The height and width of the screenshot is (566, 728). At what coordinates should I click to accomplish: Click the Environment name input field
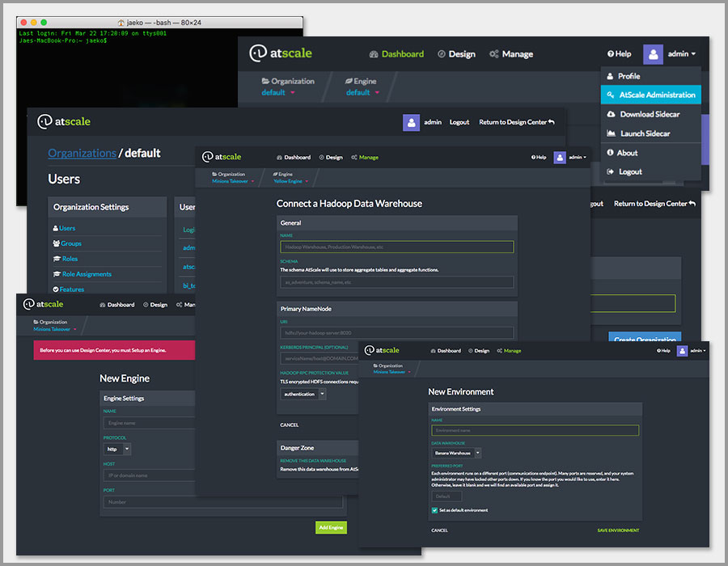click(535, 430)
